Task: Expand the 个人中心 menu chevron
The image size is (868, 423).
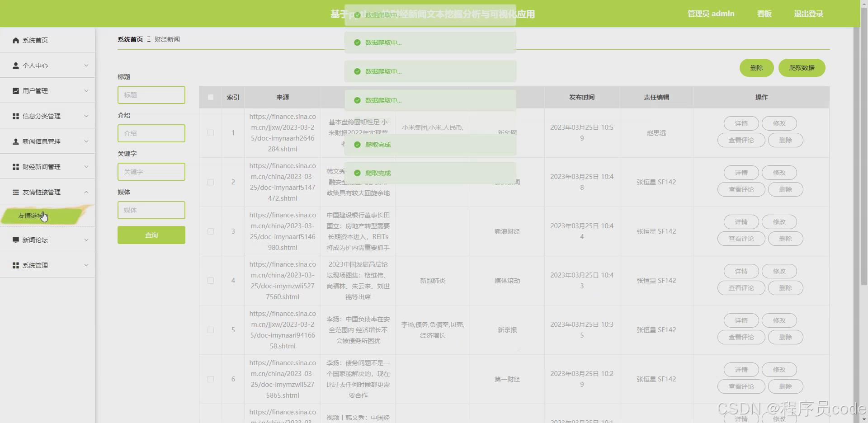Action: [86, 66]
